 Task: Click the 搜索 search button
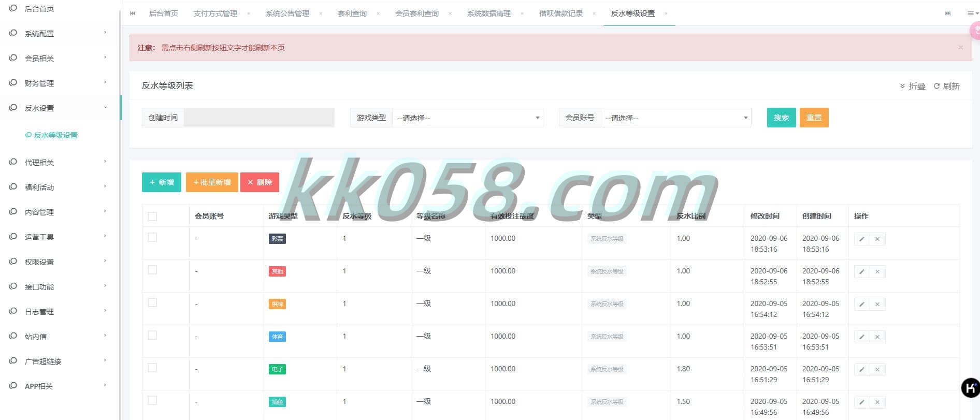[x=781, y=118]
